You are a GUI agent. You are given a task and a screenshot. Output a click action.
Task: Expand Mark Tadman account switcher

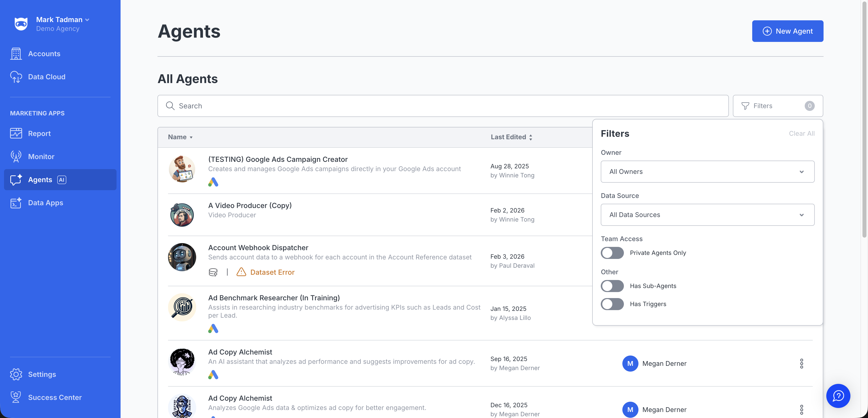point(62,20)
